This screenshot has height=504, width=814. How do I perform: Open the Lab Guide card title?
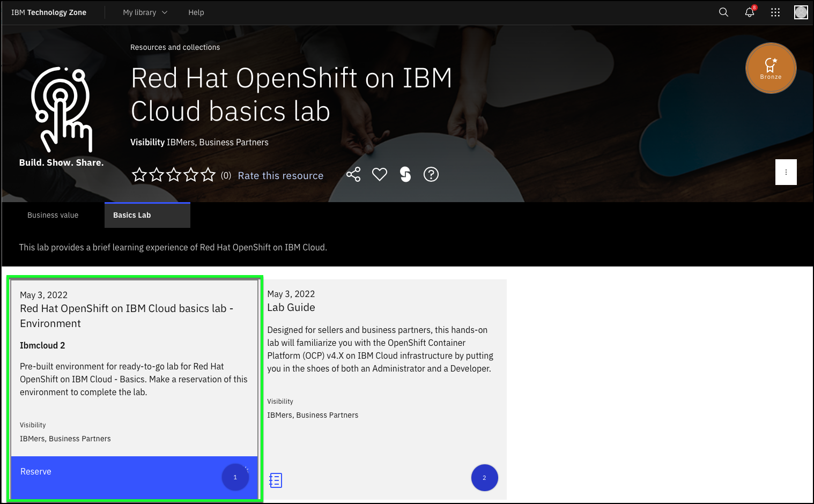tap(291, 308)
